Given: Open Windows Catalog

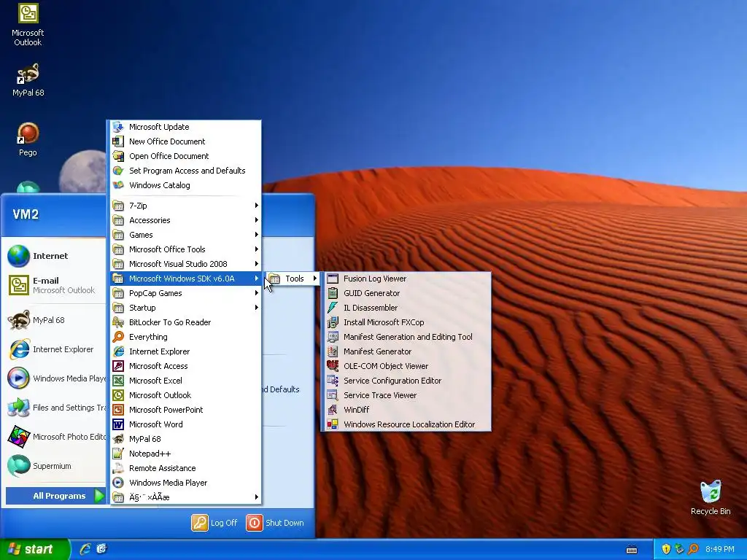Looking at the screenshot, I should pos(186,185).
